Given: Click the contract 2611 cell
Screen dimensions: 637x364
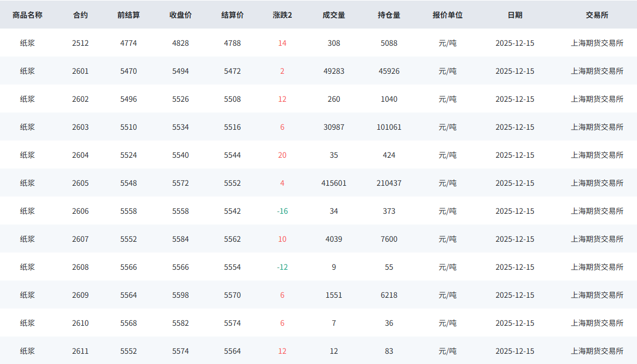Looking at the screenshot, I should coord(80,351).
